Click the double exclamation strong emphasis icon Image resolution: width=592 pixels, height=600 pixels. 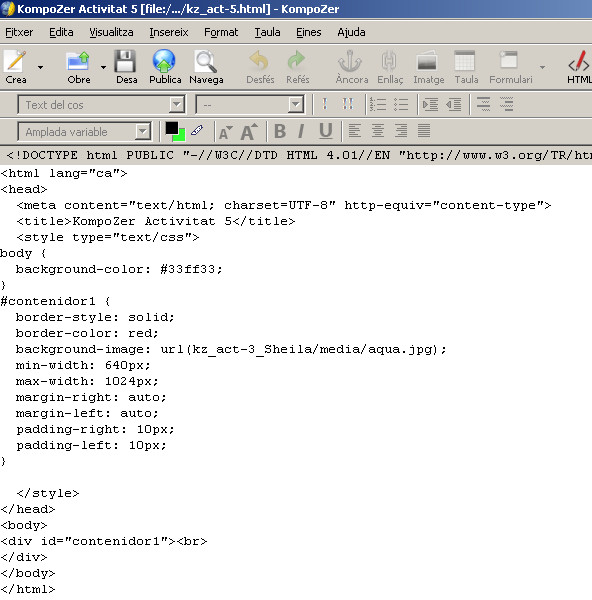click(348, 104)
